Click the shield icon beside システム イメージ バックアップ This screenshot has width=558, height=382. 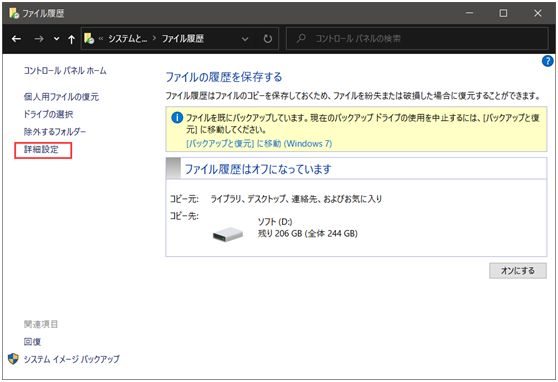tap(13, 359)
